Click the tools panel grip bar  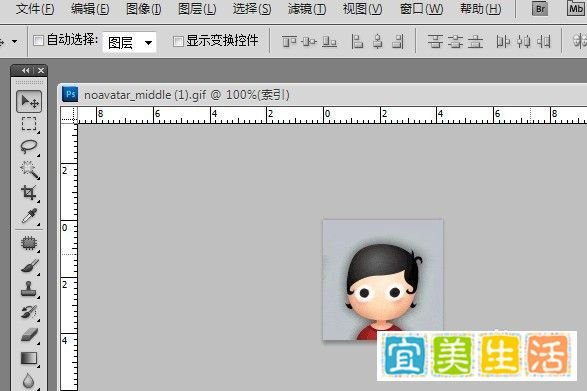pos(29,82)
